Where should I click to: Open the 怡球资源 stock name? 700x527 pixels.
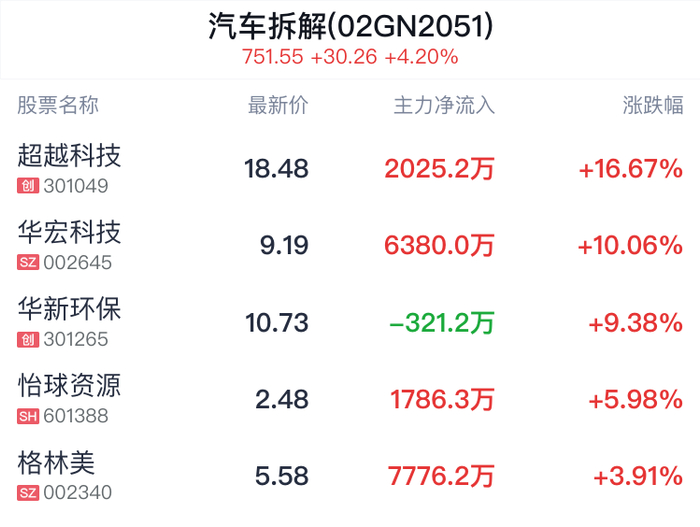(70, 386)
